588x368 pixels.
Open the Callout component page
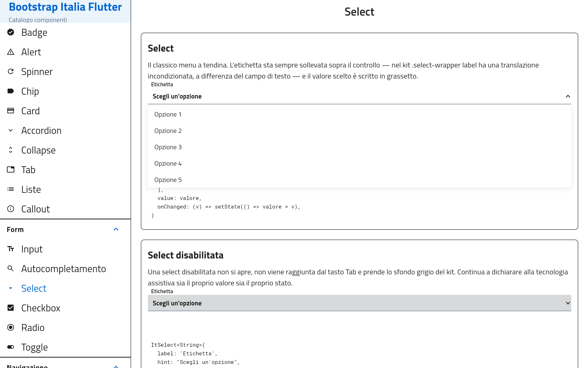(65, 209)
